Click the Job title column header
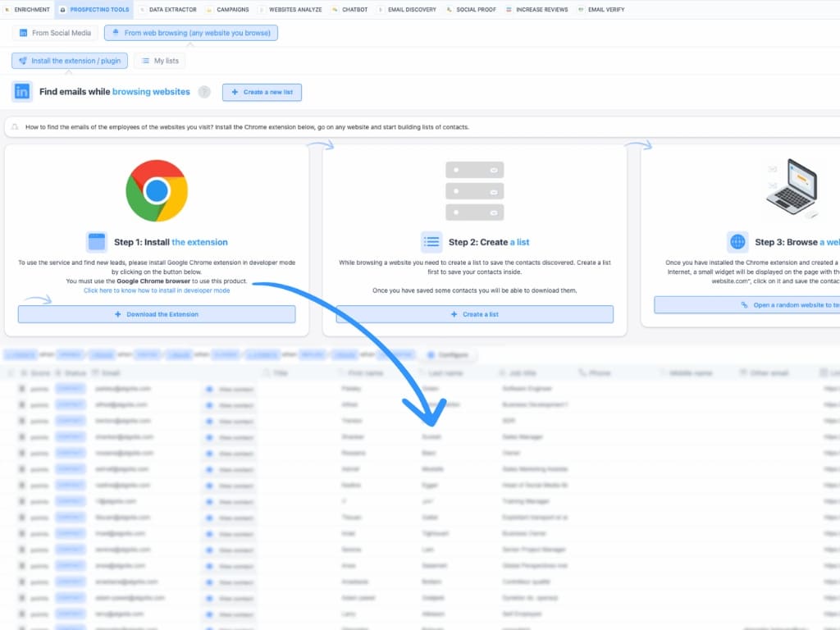840x630 pixels. coord(518,373)
